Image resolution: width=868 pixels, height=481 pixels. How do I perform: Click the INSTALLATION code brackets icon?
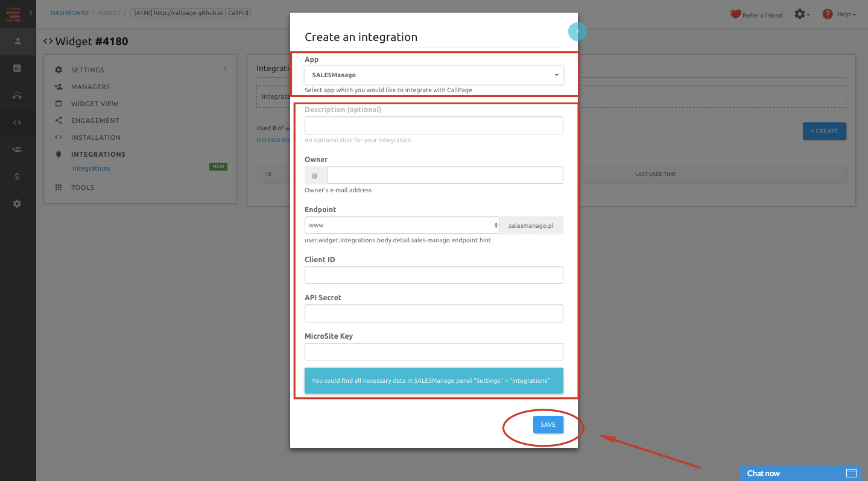click(59, 137)
